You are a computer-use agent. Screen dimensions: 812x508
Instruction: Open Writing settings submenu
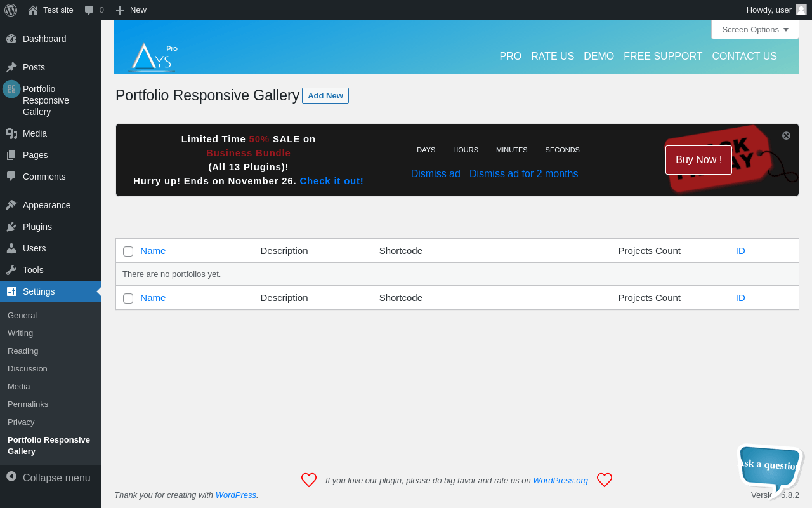click(x=20, y=333)
